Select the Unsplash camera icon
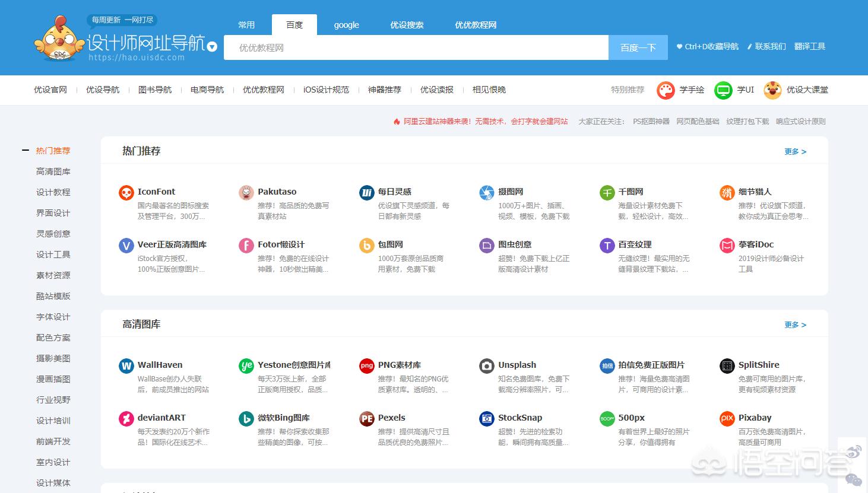The image size is (868, 493). click(486, 365)
